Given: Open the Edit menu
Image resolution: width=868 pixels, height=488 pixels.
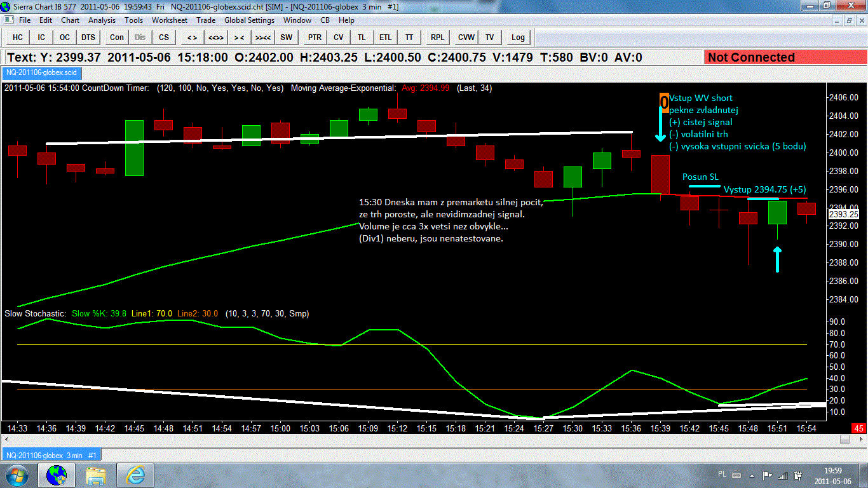Looking at the screenshot, I should click(46, 20).
